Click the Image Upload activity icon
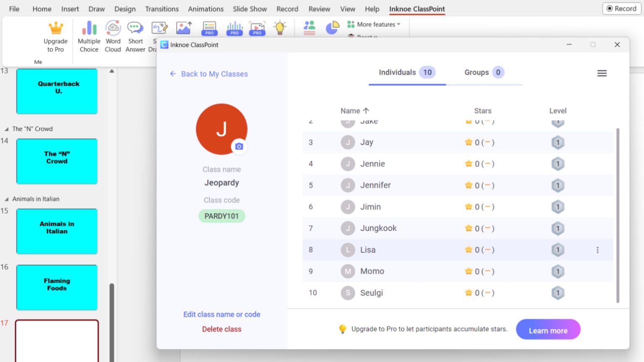Viewport: 644px width, 362px height. click(184, 28)
